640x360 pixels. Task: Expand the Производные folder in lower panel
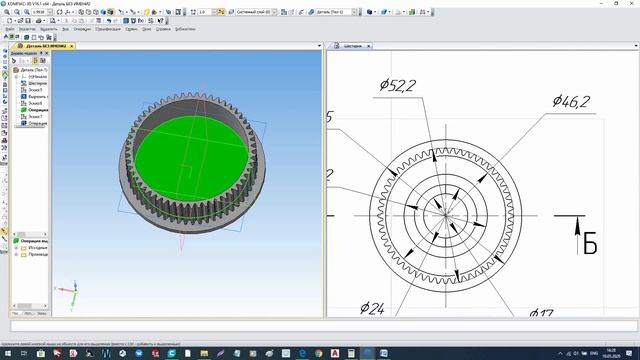[x=16, y=254]
